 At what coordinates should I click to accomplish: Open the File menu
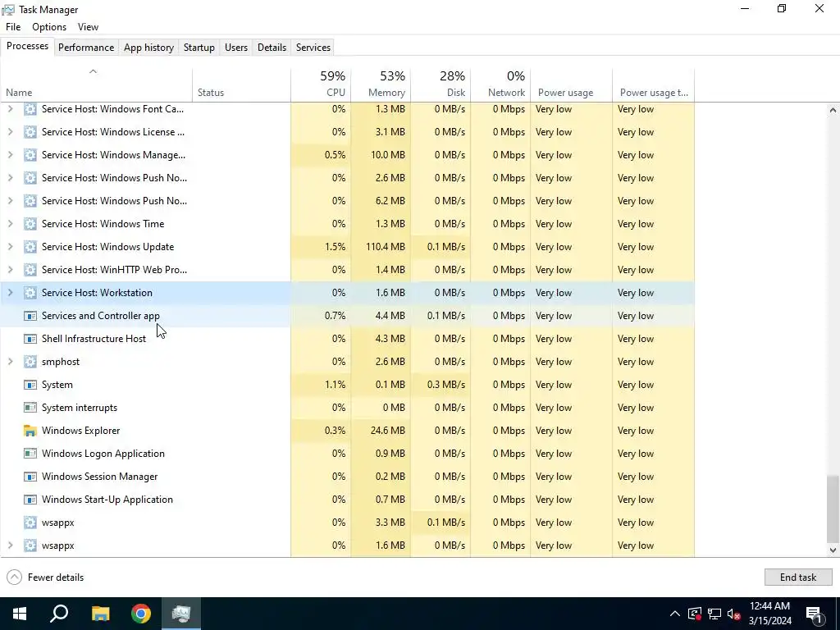click(x=13, y=27)
